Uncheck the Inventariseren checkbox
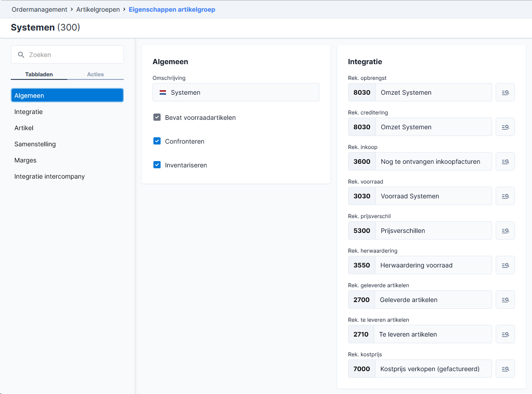 pos(157,165)
